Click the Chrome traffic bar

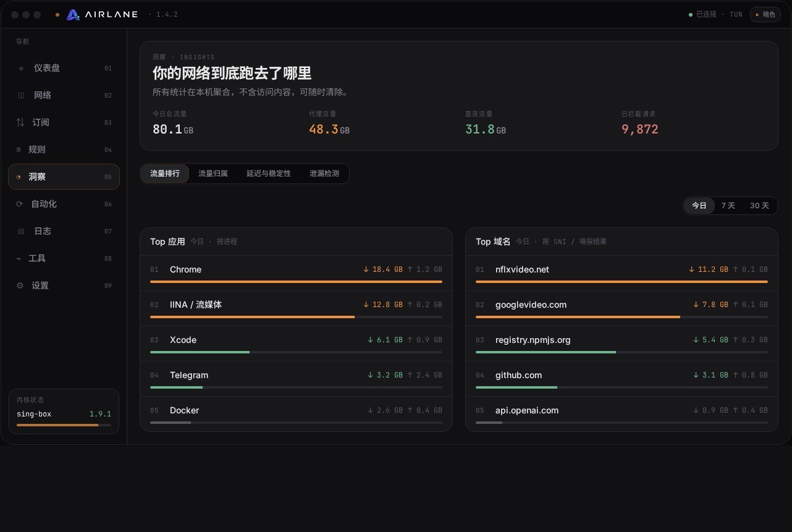click(296, 282)
